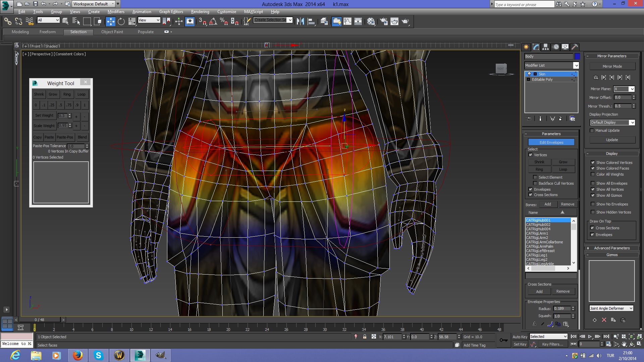Click the mirror Update button
This screenshot has height=362, width=644.
[612, 140]
